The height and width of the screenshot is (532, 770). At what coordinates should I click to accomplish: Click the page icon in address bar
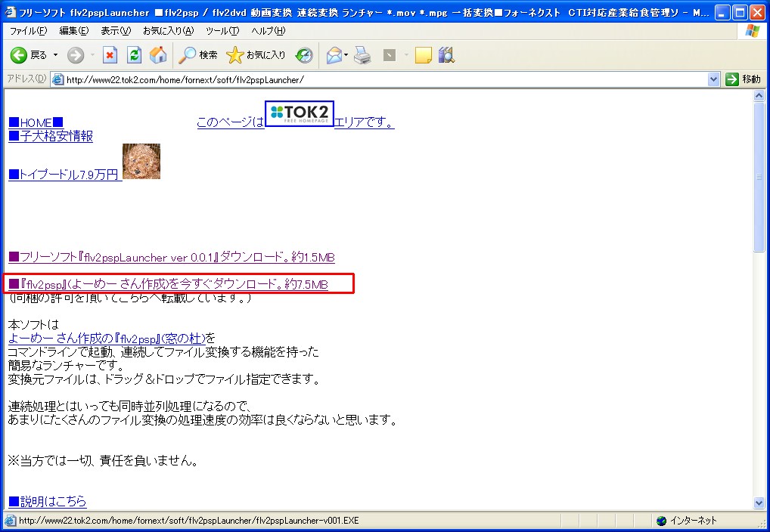[x=58, y=79]
